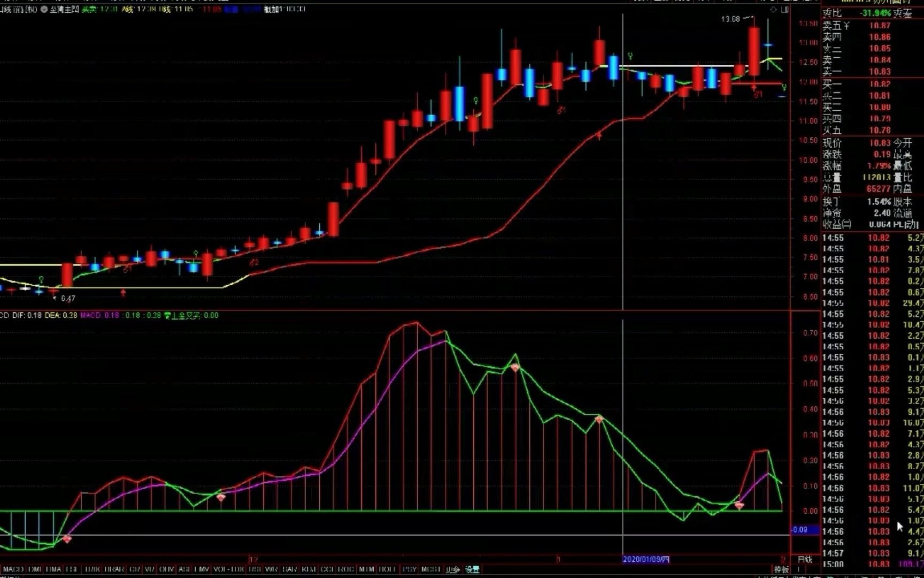Click the highlighted date label 2020/01/09
Viewport: 924px width, 578px height.
646,559
